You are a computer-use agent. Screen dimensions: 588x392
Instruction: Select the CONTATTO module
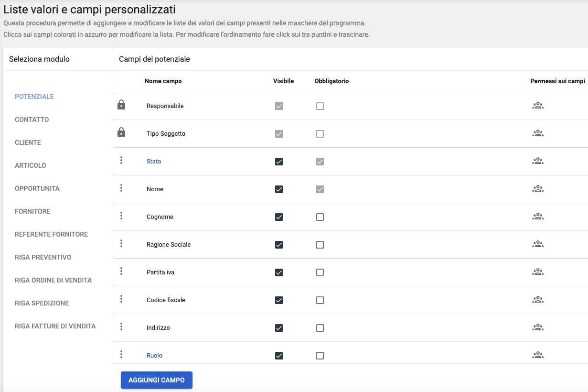(32, 120)
